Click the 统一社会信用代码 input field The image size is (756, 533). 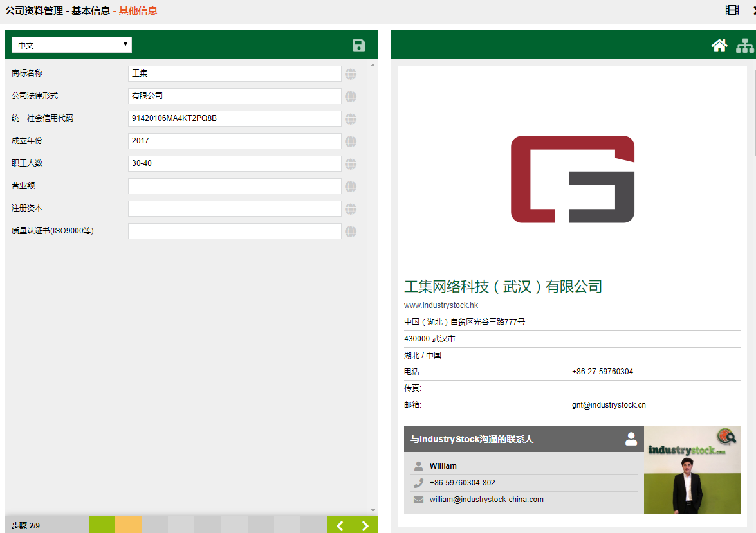click(234, 118)
